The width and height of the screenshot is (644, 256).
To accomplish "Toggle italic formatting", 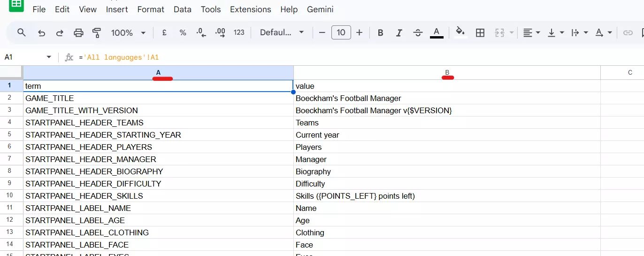I will [x=399, y=32].
